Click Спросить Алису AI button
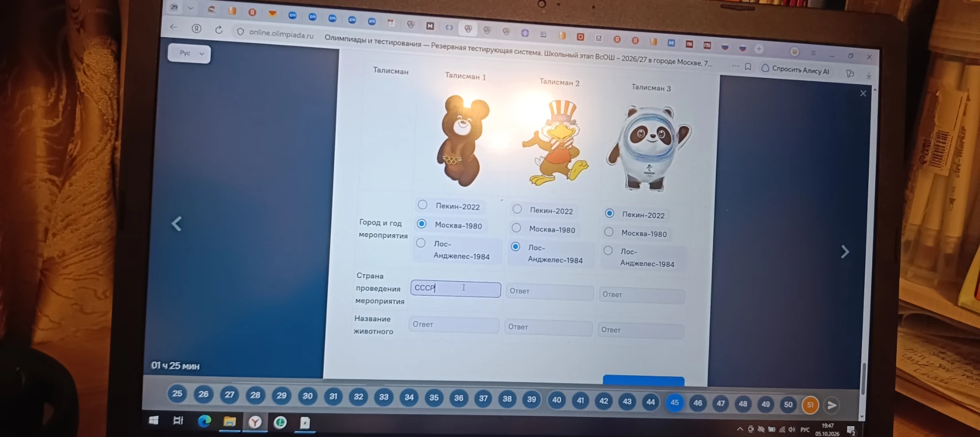This screenshot has height=437, width=980. [795, 69]
